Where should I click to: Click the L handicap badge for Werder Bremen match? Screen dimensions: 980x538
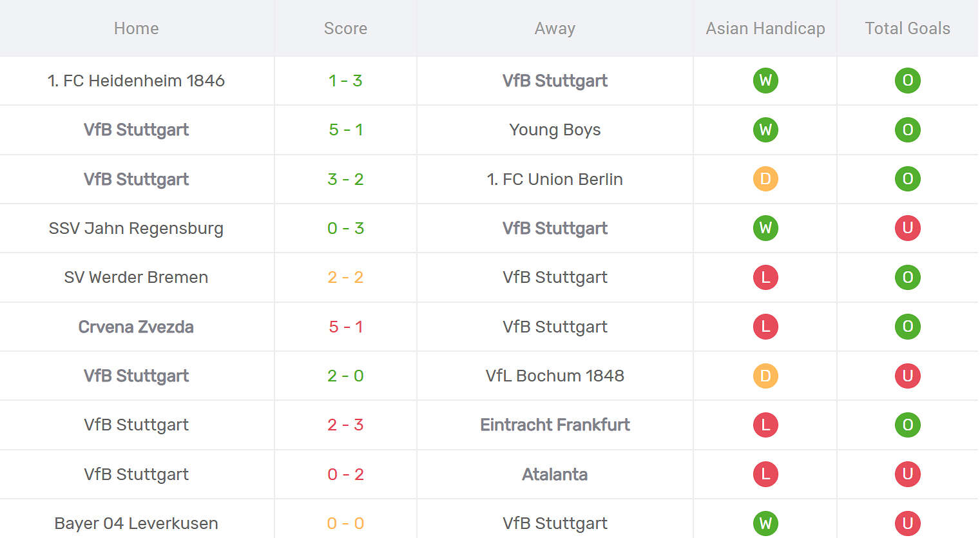coord(765,277)
